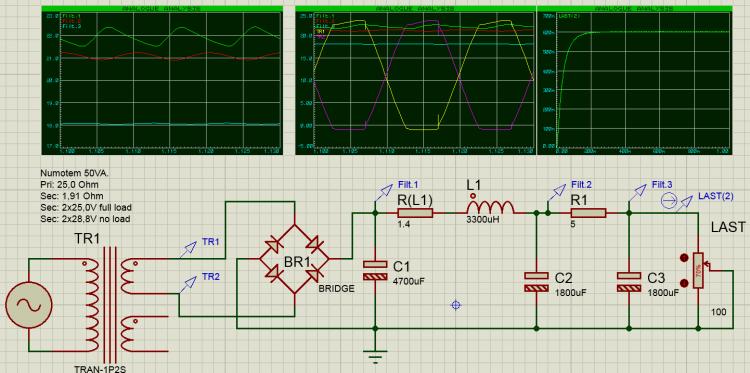Select capacitor C1 4700uF

point(375,271)
